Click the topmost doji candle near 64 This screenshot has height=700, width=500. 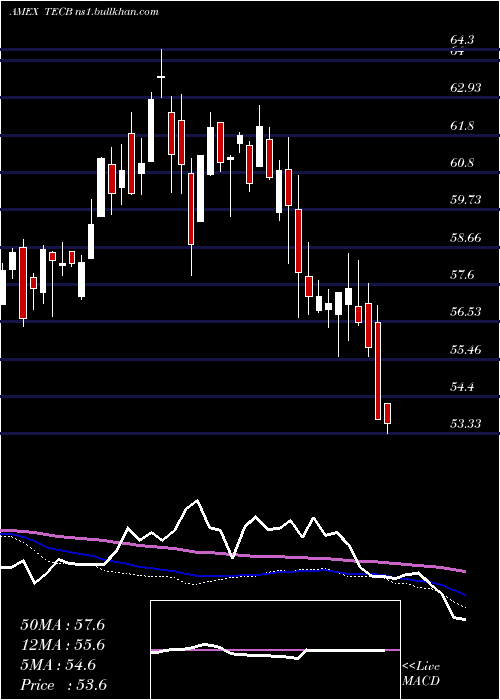coord(161,74)
